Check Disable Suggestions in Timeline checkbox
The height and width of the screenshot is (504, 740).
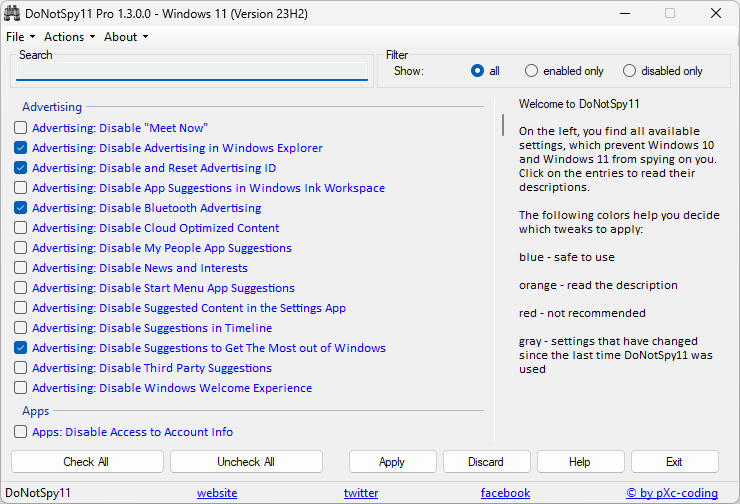20,328
